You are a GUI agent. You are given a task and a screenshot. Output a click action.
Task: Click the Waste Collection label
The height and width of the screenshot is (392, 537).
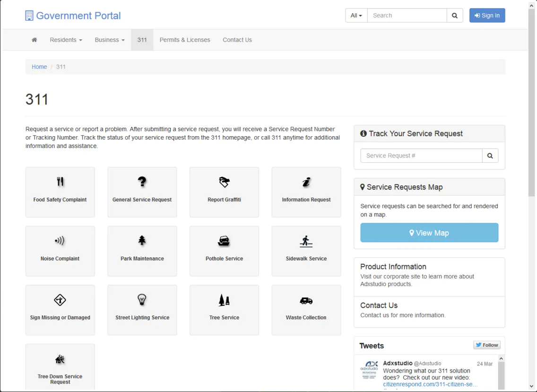coord(306,317)
